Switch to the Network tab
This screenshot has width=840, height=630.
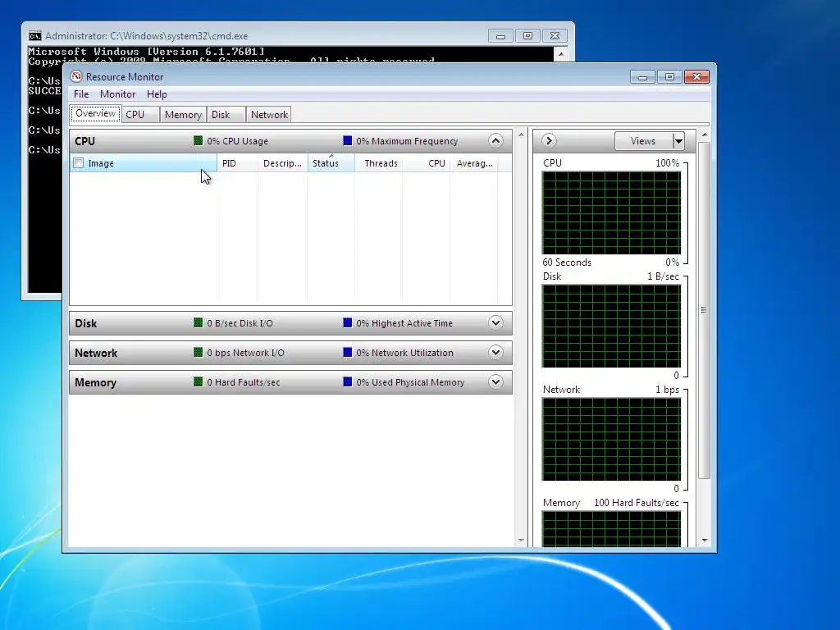(269, 115)
